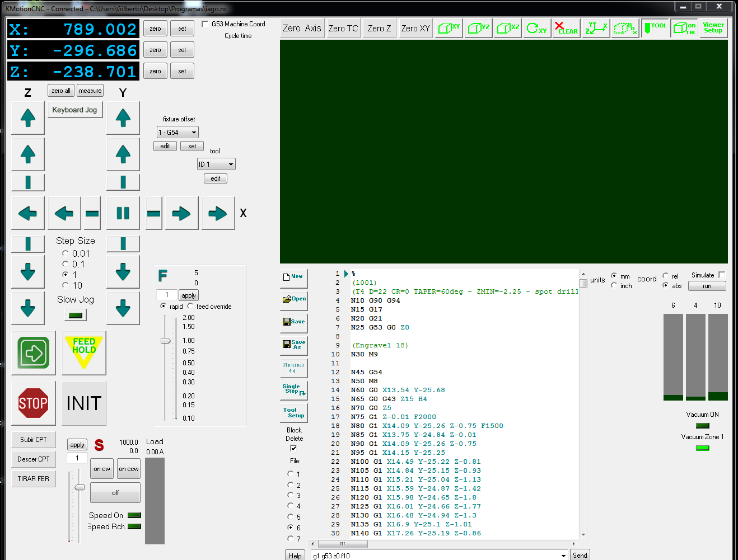Click the red X CLEAR viewer icon
Image resolution: width=738 pixels, height=560 pixels.
tap(566, 28)
